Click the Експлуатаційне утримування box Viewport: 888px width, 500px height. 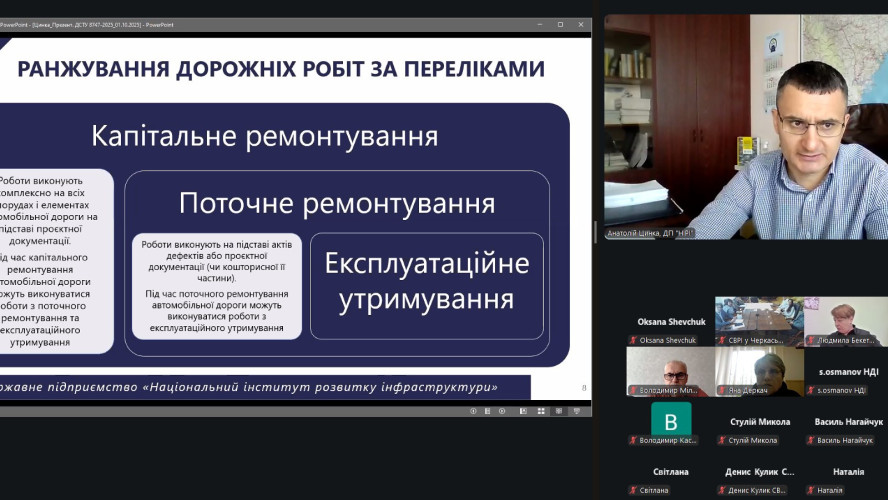click(x=427, y=285)
